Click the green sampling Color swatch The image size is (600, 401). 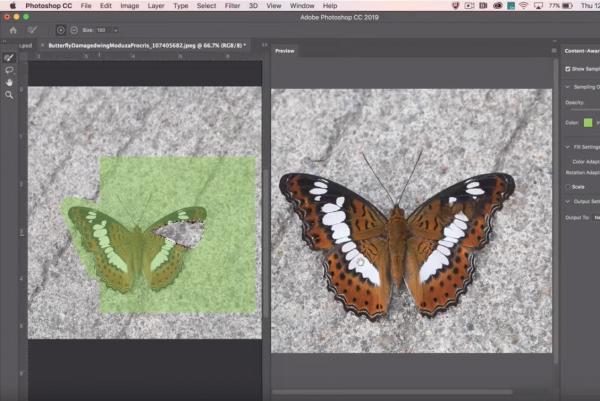pyautogui.click(x=588, y=123)
